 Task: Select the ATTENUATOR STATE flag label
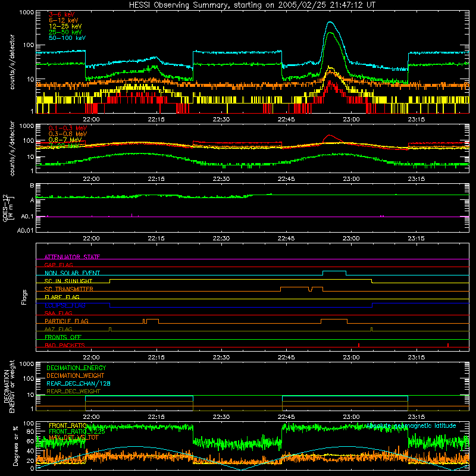click(x=72, y=257)
